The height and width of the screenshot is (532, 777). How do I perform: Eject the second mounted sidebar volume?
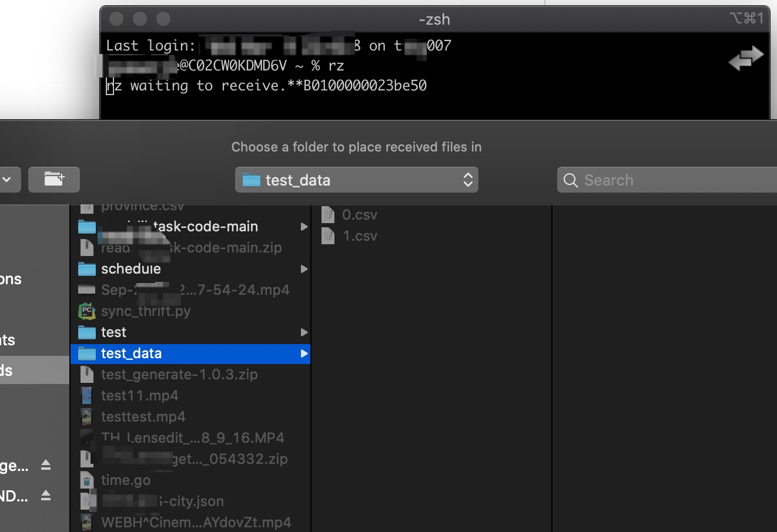click(46, 496)
